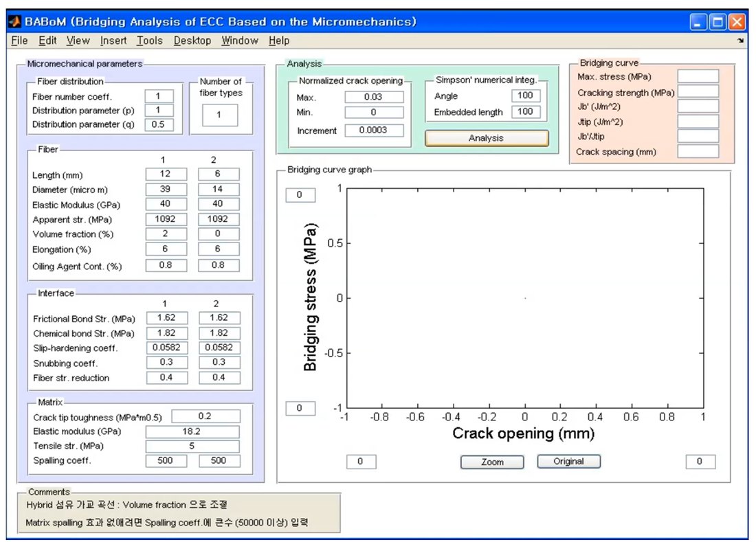
Task: Click Length field for fiber 1
Action: pos(166,174)
